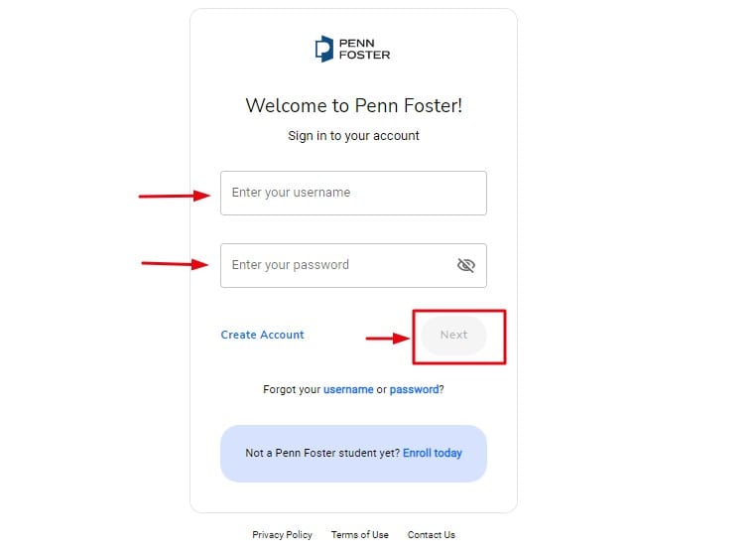This screenshot has height=555, width=756.
Task: Follow the forgot 'username' link
Action: click(x=348, y=390)
